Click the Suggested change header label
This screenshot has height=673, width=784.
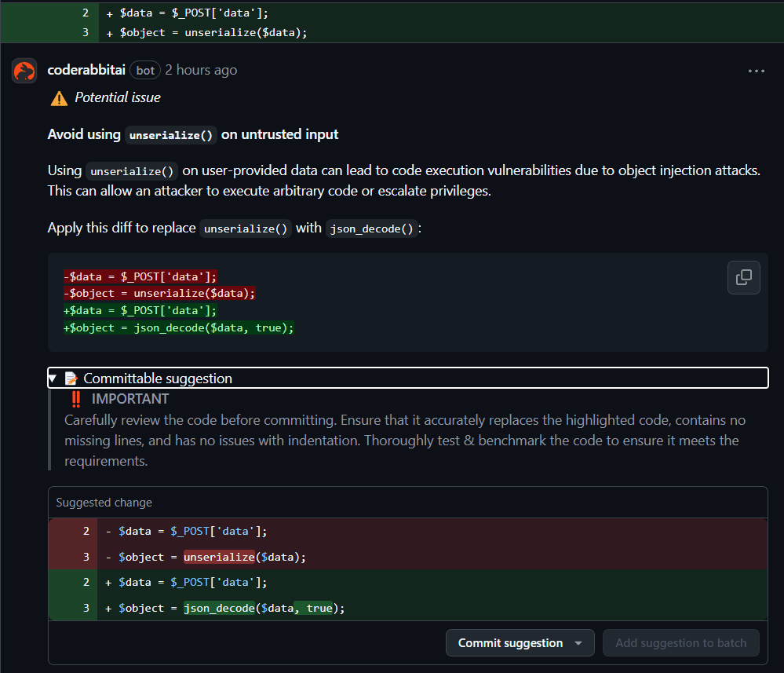click(x=104, y=503)
